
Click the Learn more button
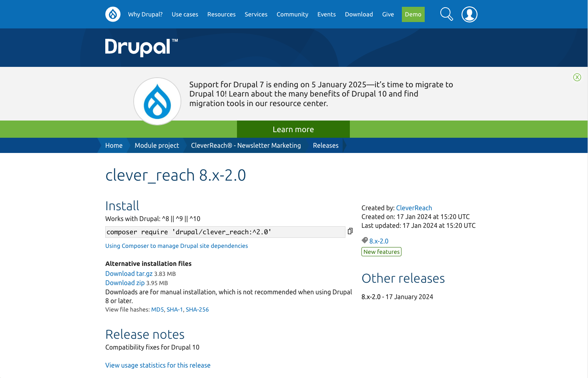point(293,129)
